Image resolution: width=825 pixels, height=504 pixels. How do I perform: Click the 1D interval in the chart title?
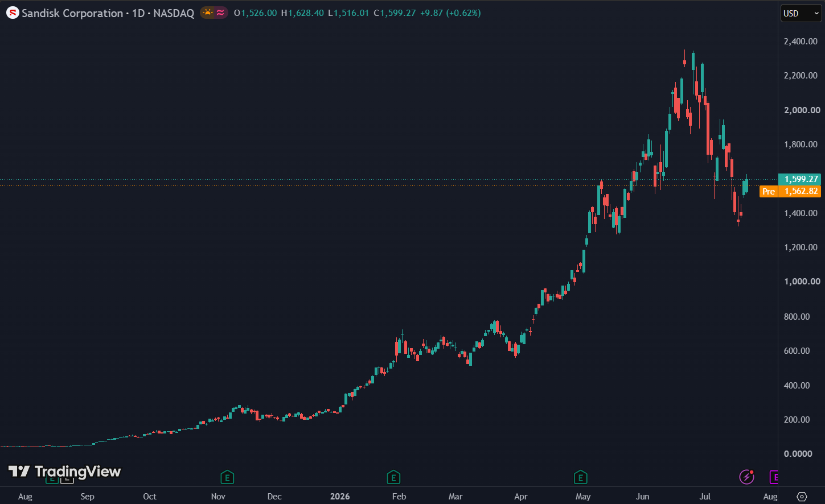click(x=138, y=13)
